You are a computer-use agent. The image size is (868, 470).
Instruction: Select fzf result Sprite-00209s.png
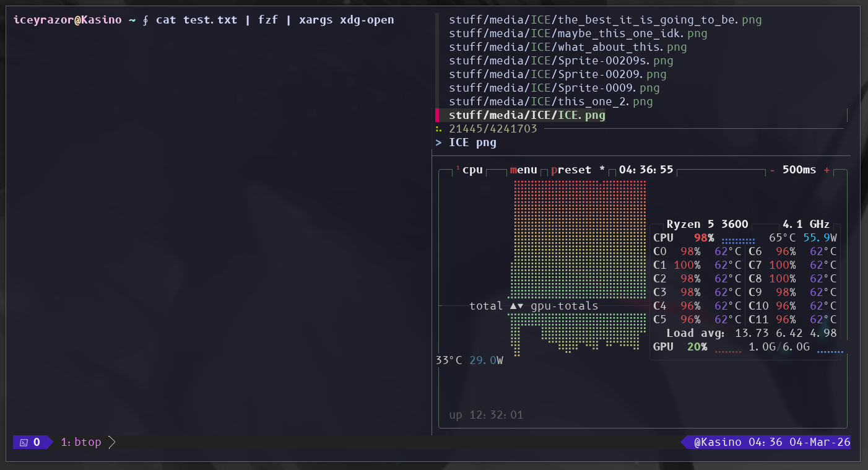click(x=561, y=61)
